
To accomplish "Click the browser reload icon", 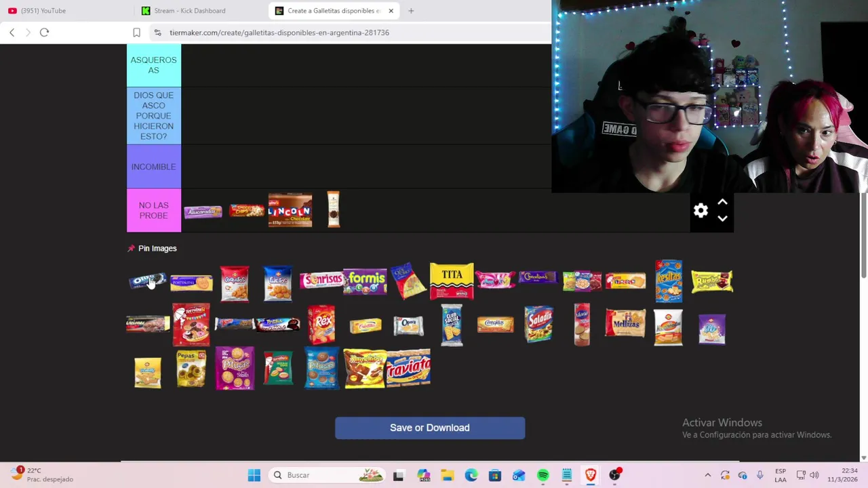I will pyautogui.click(x=44, y=32).
